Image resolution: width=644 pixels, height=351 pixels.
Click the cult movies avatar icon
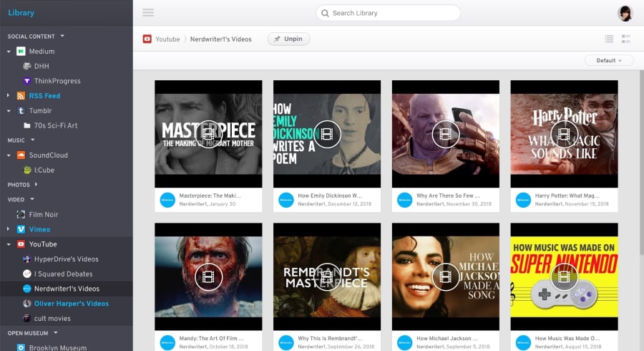pyautogui.click(x=27, y=318)
